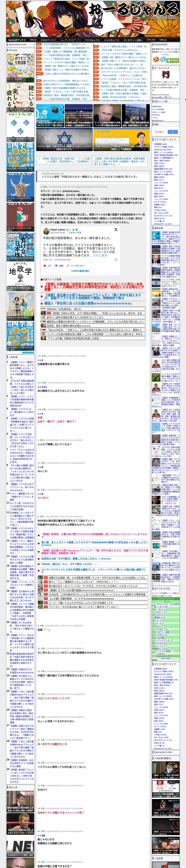Viewport: 186px width, 868px height.
Task: Click the tweet reply bubble 返信
Action: click(x=59, y=266)
